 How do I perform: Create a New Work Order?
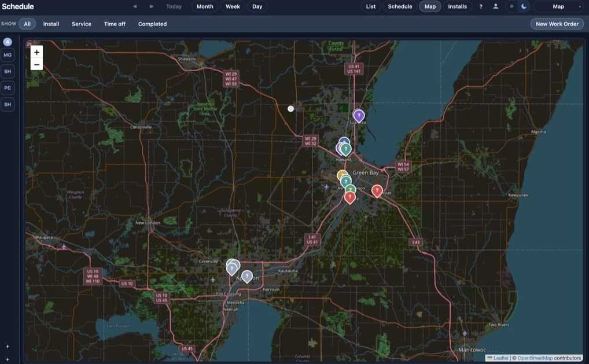pos(557,24)
